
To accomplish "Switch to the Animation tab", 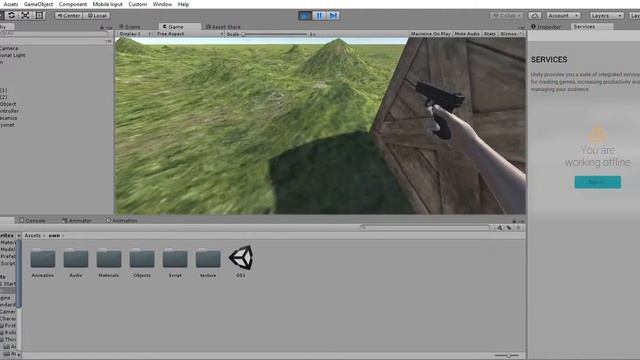I will pyautogui.click(x=122, y=220).
